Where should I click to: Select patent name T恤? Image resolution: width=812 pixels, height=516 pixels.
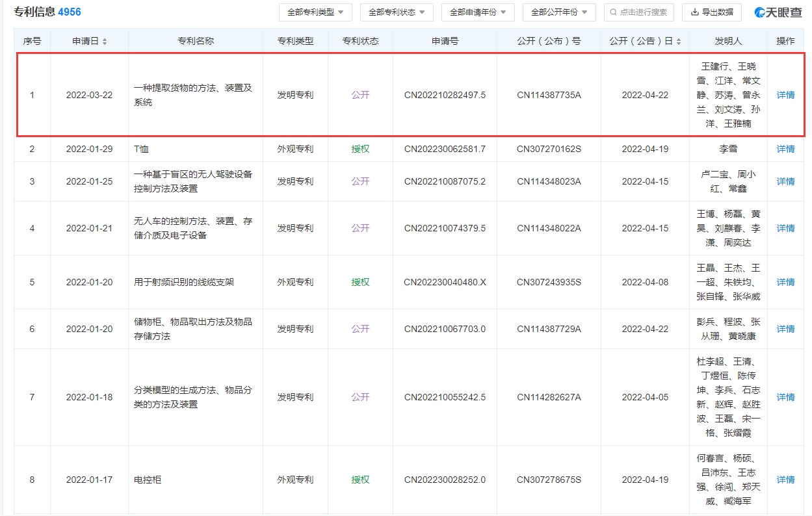(141, 149)
